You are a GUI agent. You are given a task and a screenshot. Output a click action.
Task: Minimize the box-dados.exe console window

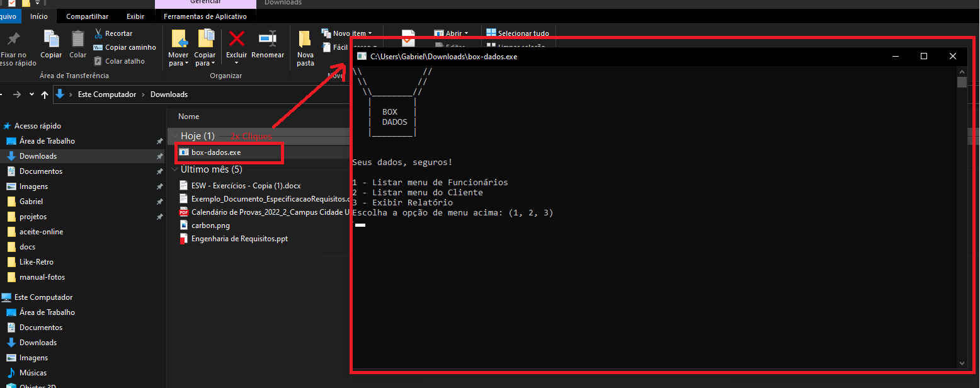895,56
